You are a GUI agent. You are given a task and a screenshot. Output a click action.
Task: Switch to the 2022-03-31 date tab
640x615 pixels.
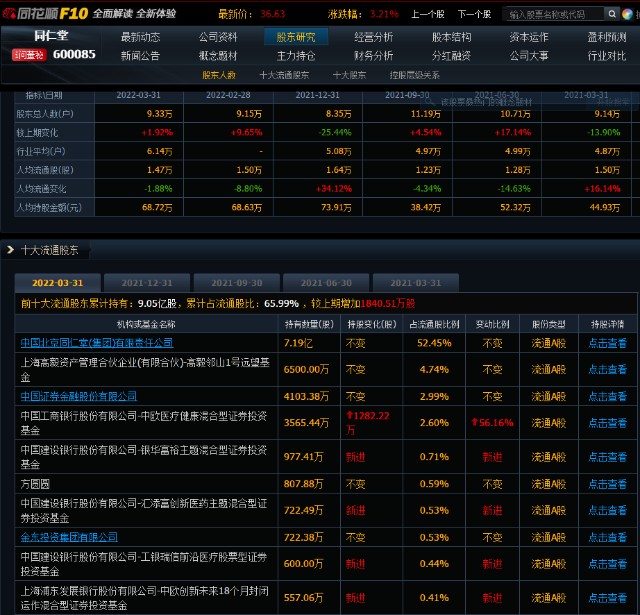point(58,283)
